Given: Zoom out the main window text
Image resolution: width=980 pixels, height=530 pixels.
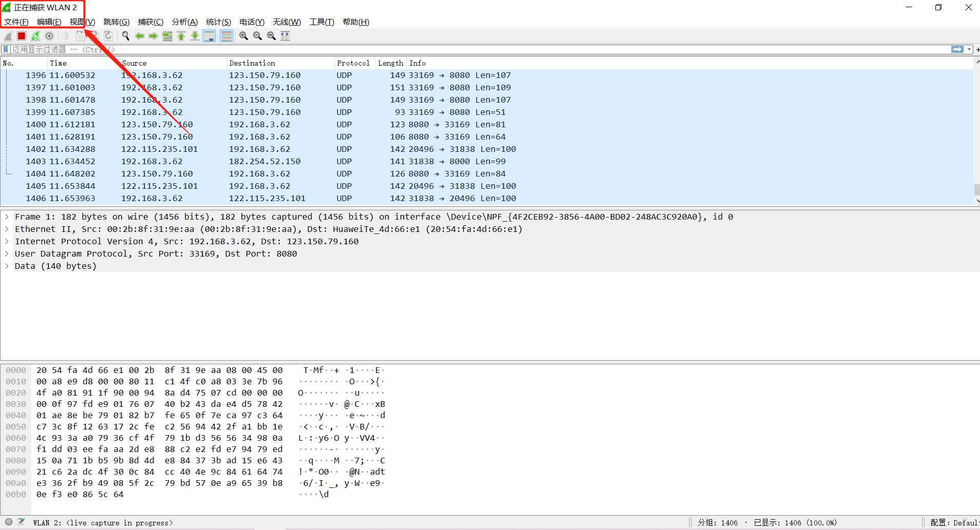Looking at the screenshot, I should 258,36.
